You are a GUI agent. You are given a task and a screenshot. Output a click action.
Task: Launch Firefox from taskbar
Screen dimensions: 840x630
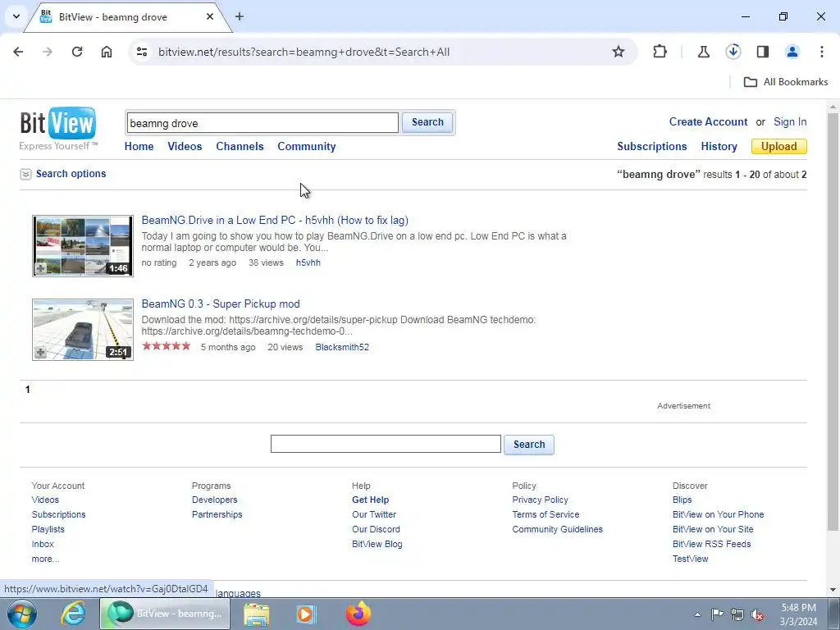click(x=358, y=614)
